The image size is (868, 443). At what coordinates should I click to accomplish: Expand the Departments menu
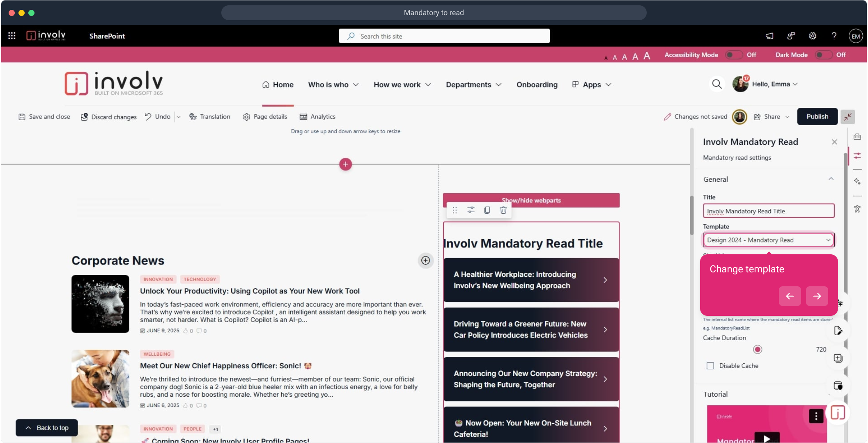pyautogui.click(x=473, y=84)
